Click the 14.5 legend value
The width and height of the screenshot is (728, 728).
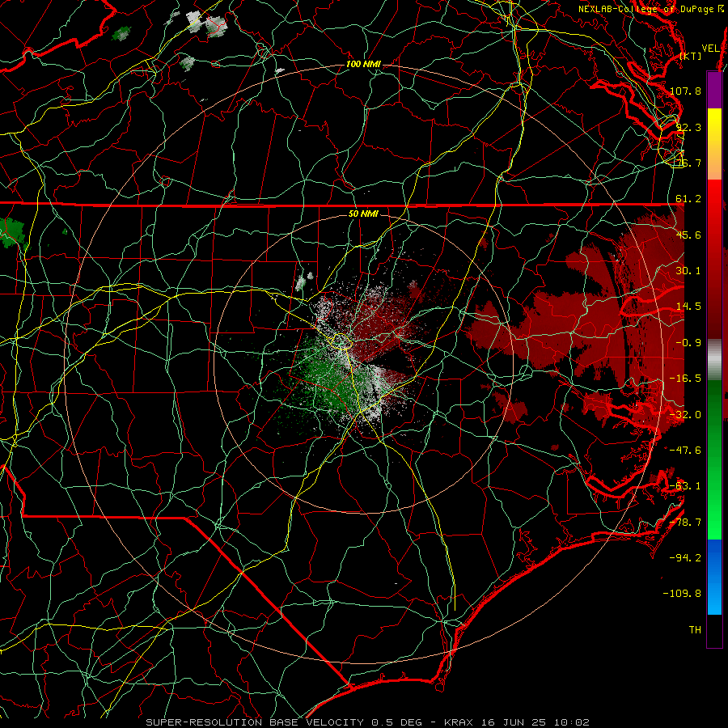[x=688, y=307]
